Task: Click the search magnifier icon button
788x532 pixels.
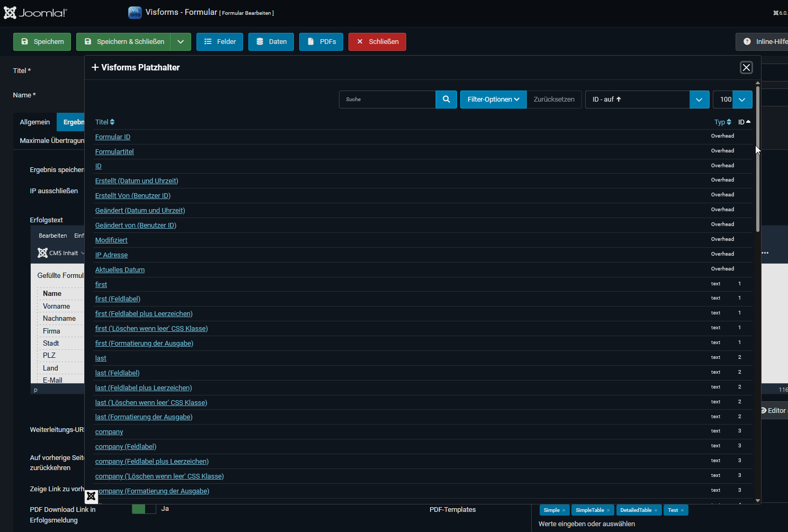Action: 446,100
